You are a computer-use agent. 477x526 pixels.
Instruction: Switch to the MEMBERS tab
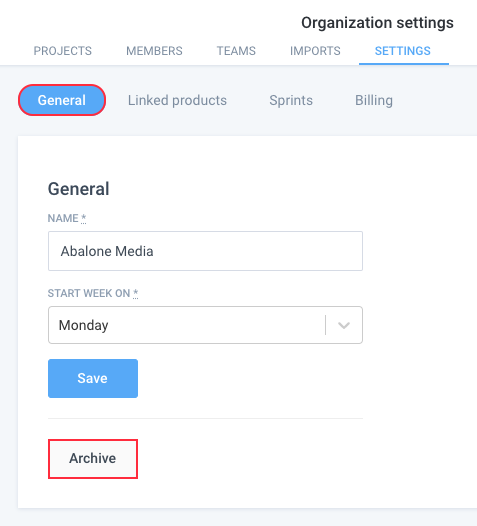click(x=154, y=51)
